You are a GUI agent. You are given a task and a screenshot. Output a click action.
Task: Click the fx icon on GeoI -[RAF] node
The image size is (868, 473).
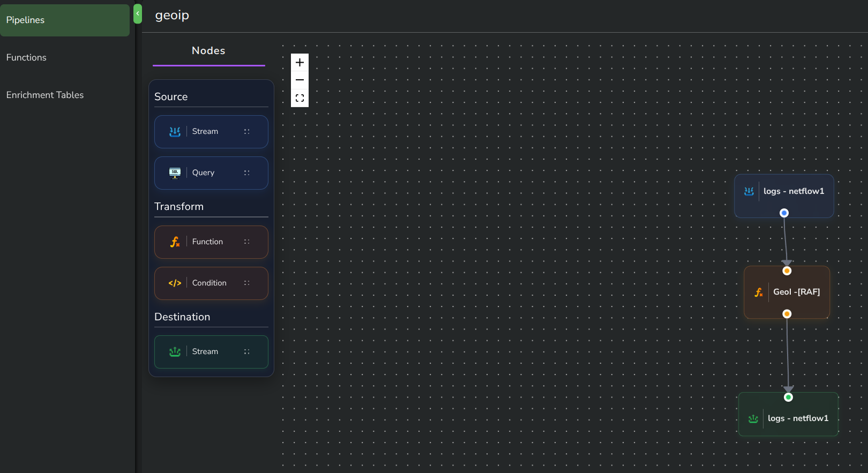[759, 292]
